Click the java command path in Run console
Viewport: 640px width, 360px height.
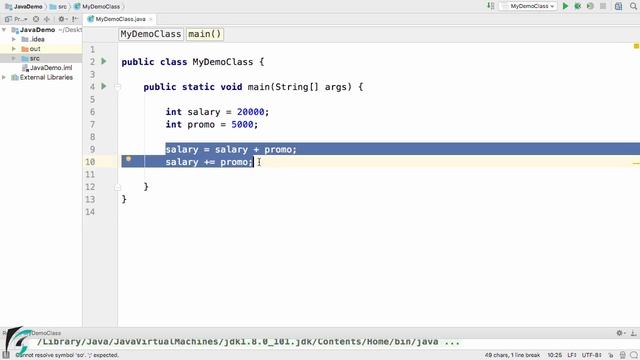(x=248, y=342)
